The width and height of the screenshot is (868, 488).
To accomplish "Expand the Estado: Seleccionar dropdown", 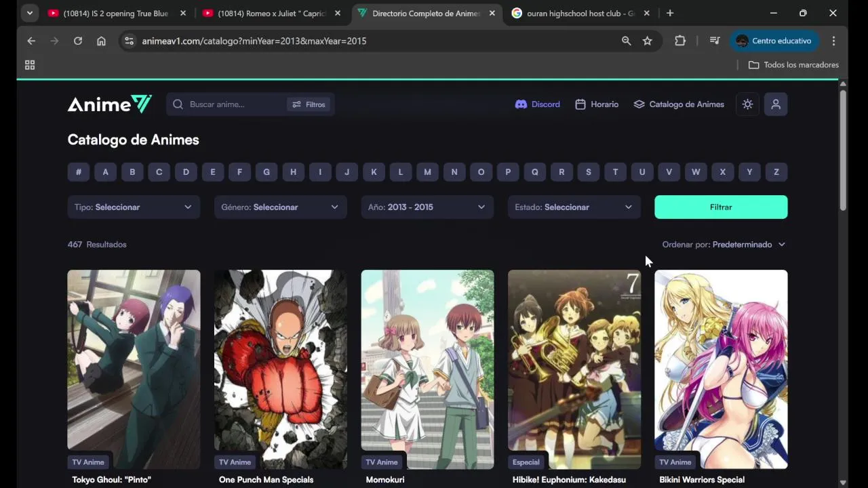I will click(574, 207).
